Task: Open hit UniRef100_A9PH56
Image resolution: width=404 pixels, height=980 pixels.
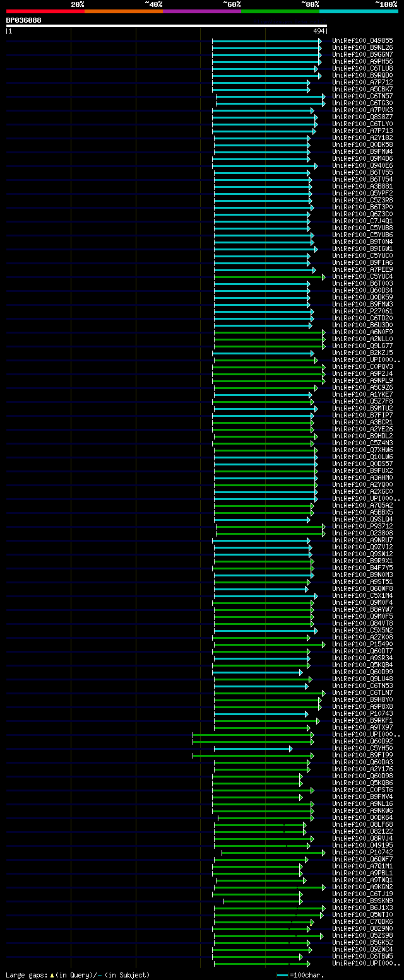Action: click(x=363, y=61)
